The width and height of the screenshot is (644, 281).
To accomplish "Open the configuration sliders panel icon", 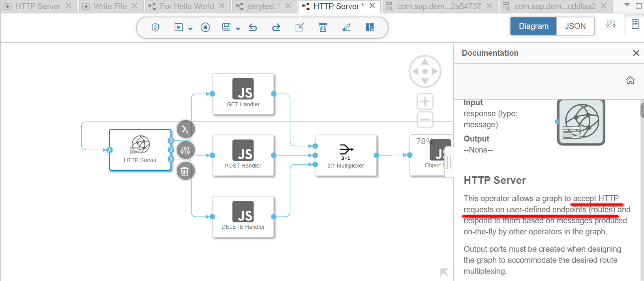I will coord(611,24).
